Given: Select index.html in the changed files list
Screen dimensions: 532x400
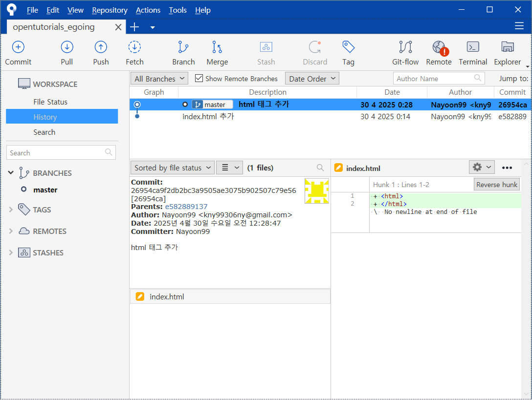Looking at the screenshot, I should tap(230, 296).
